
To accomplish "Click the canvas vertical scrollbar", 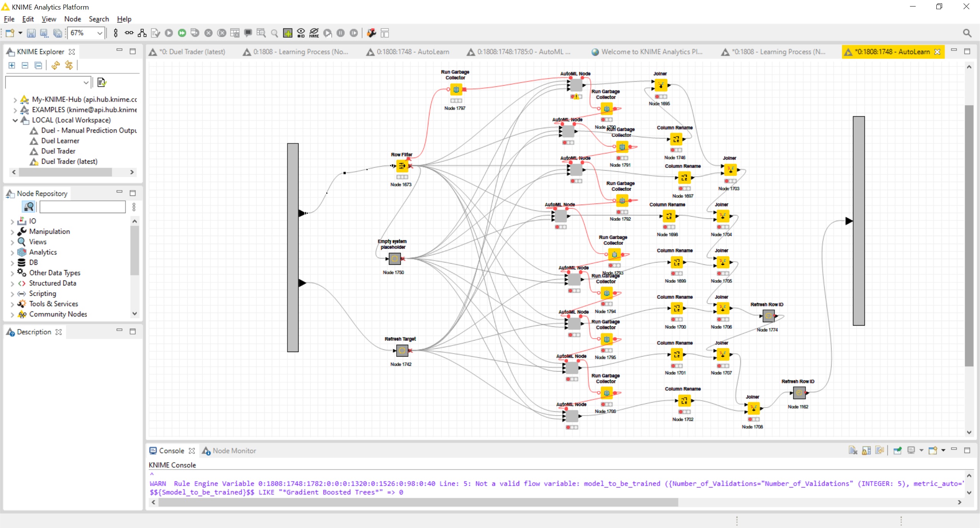I will (x=969, y=235).
